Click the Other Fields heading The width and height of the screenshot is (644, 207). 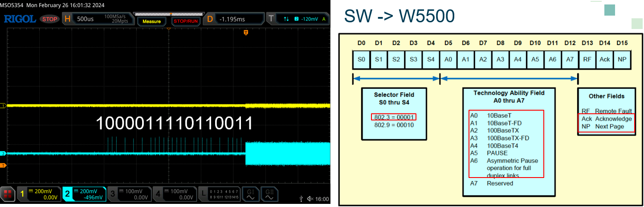point(606,96)
